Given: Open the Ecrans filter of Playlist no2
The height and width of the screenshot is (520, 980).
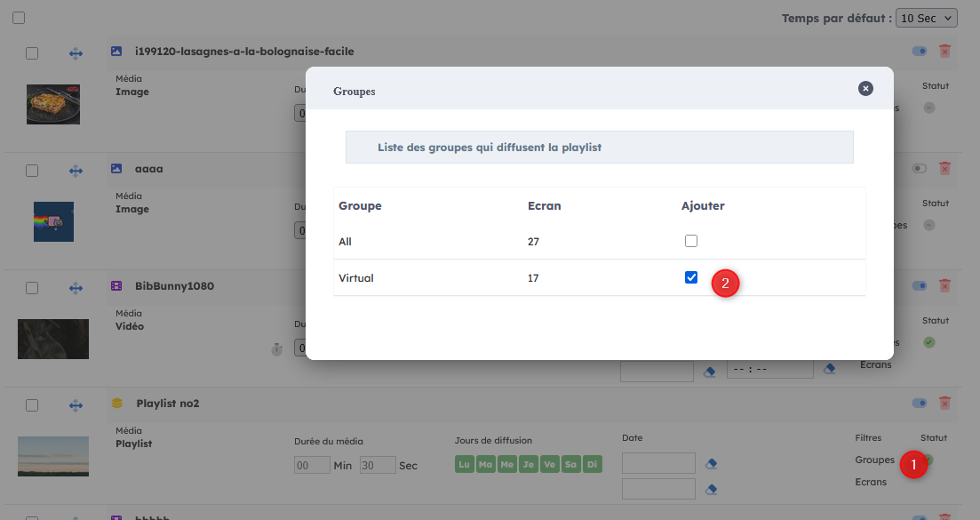Looking at the screenshot, I should [x=871, y=482].
